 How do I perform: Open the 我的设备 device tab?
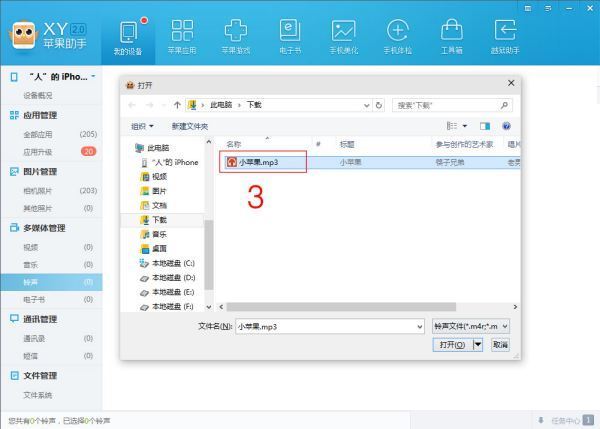click(x=128, y=38)
